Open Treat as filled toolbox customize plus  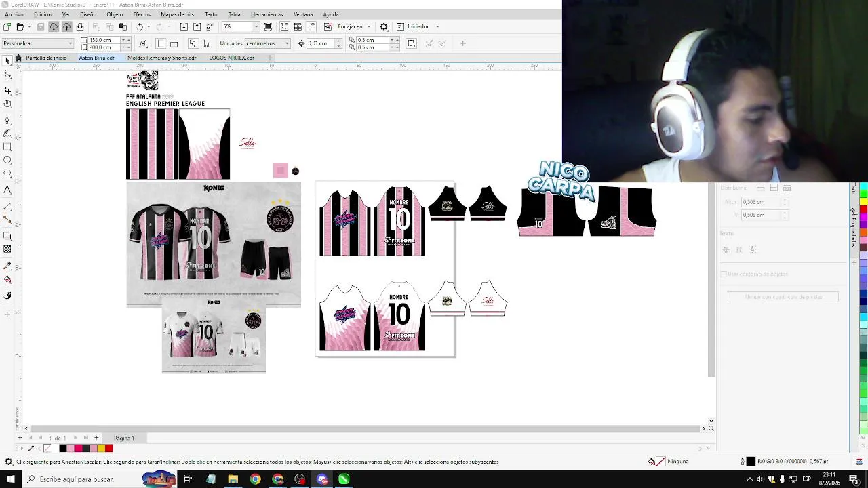pyautogui.click(x=7, y=314)
